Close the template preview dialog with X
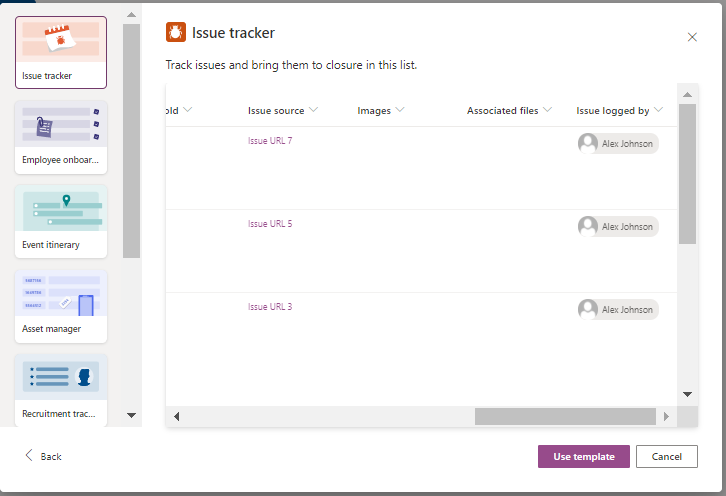 pos(692,37)
